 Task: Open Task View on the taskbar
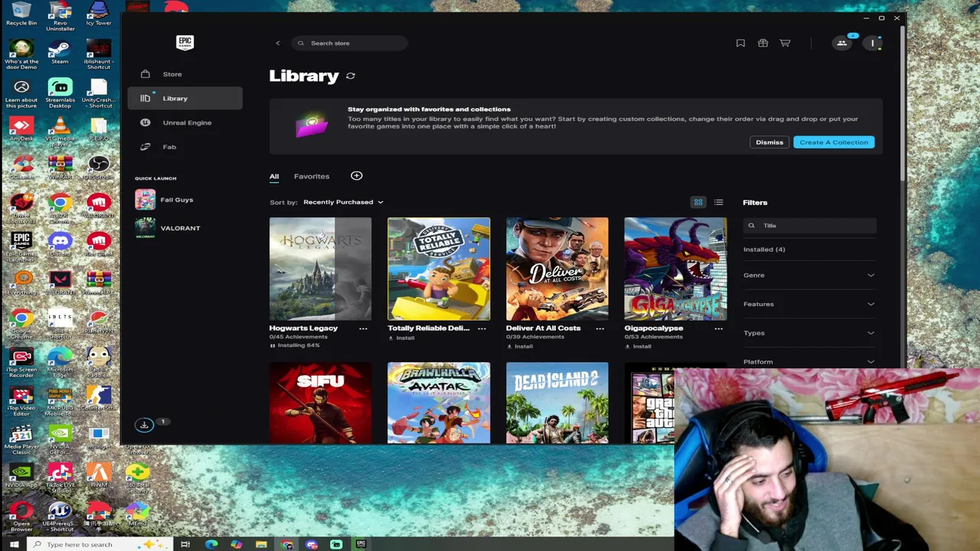tap(185, 544)
